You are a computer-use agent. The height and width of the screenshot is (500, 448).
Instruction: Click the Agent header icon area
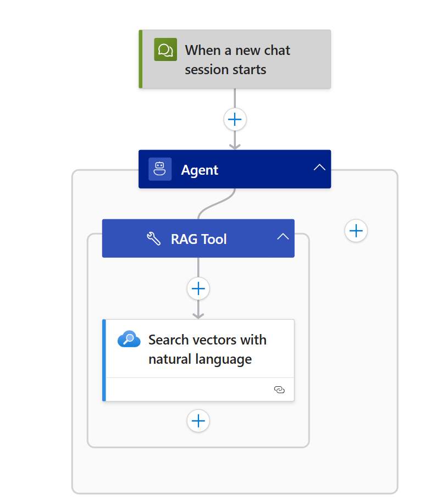tap(159, 169)
